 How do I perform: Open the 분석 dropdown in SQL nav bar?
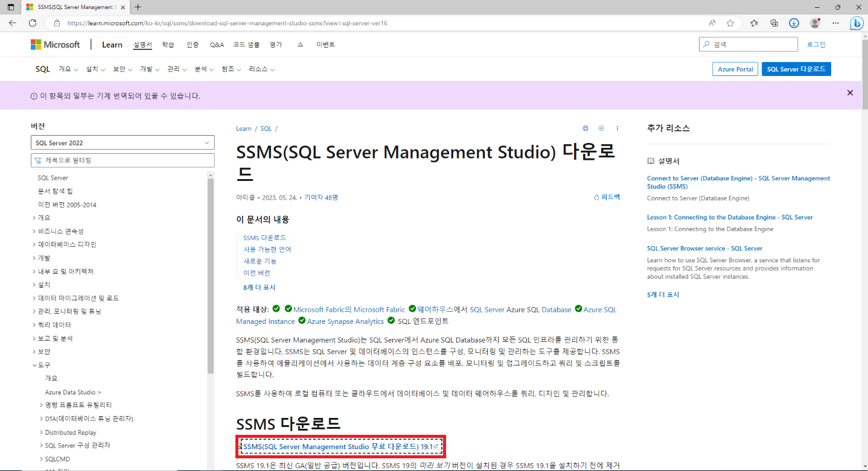click(205, 69)
